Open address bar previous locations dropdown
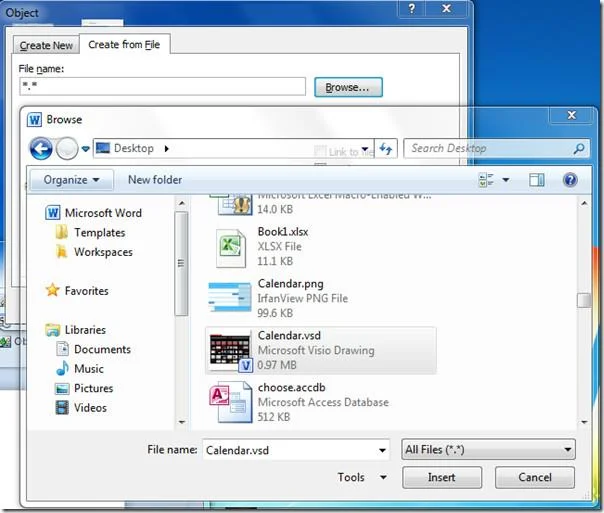The height and width of the screenshot is (513, 604). (365, 149)
